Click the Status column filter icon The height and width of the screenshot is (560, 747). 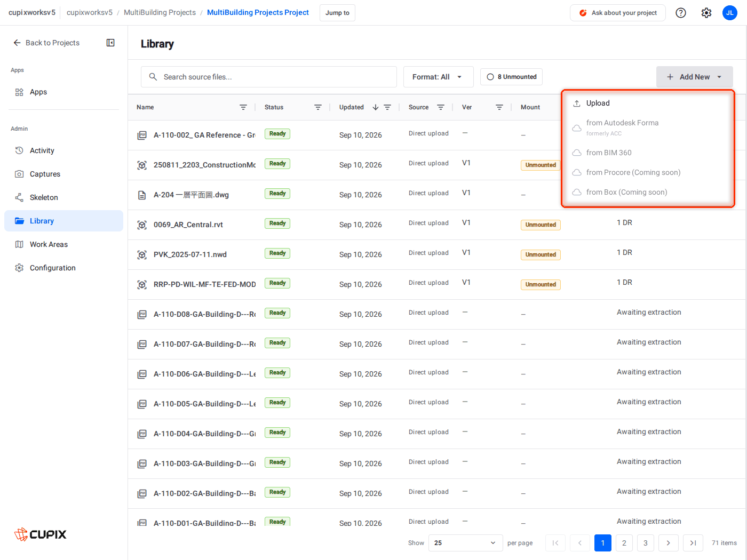[x=318, y=107]
